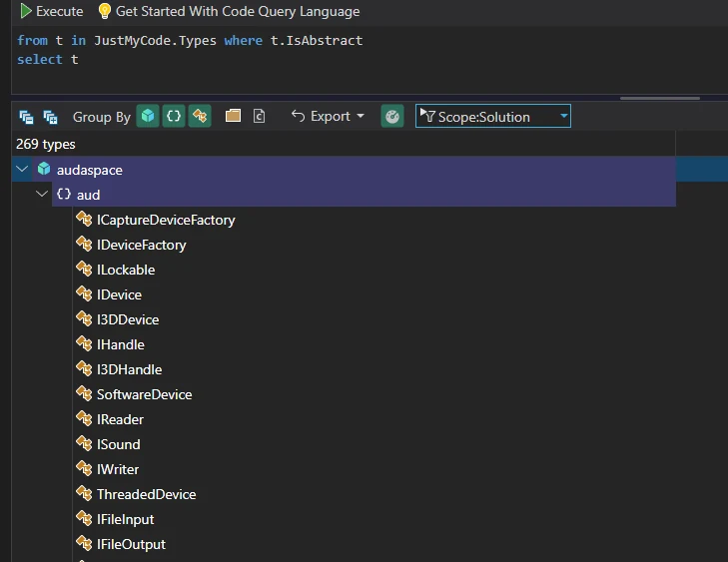The height and width of the screenshot is (562, 728).
Task: Click the Group By label
Action: pos(102,117)
